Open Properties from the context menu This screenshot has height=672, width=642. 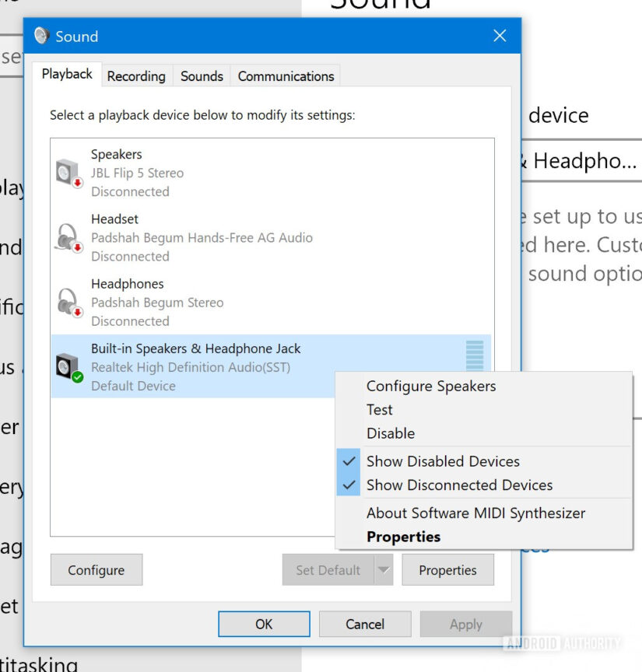[403, 536]
